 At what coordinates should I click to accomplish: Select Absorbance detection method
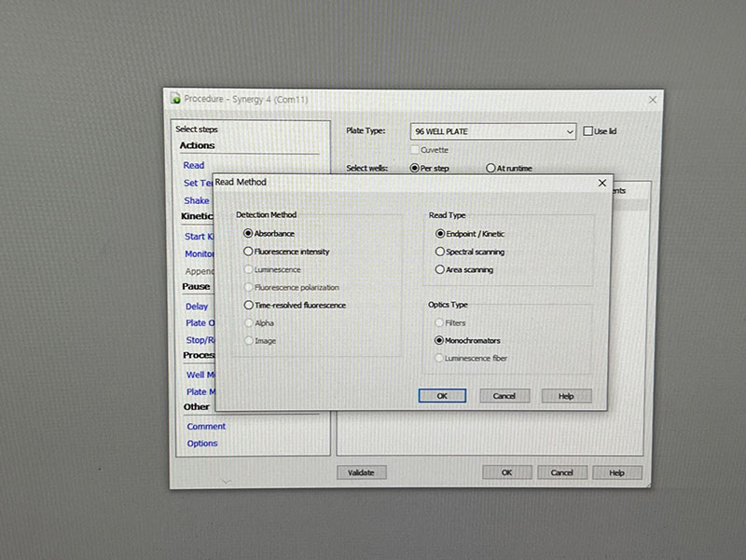click(248, 233)
